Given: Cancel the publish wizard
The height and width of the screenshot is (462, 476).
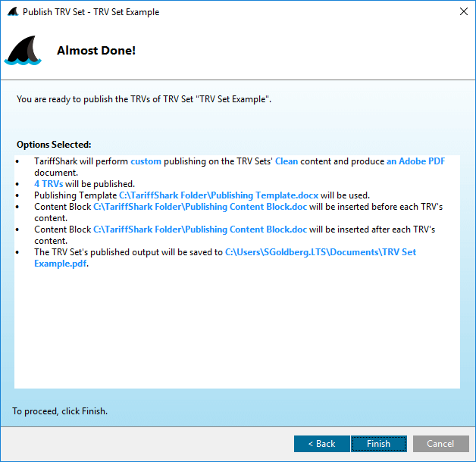Looking at the screenshot, I should [441, 444].
